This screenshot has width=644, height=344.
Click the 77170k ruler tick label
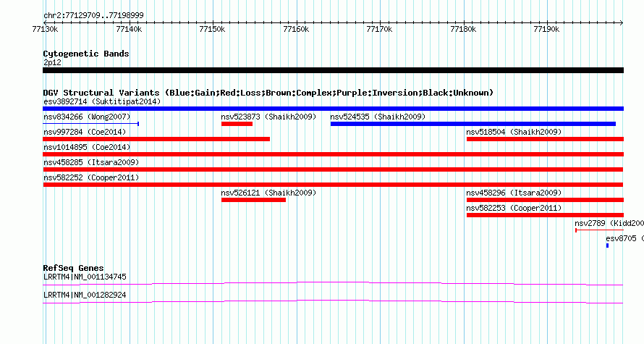pyautogui.click(x=379, y=29)
